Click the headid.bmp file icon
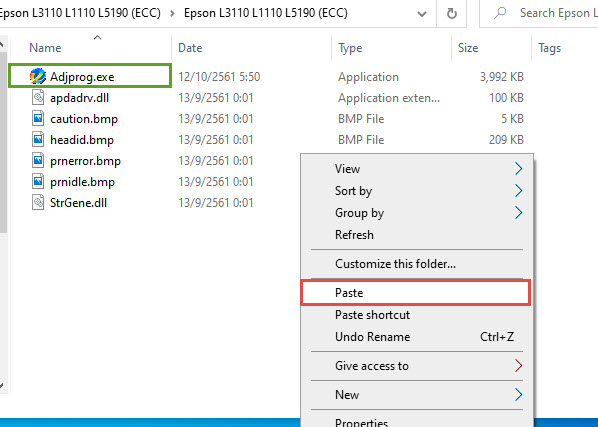Screen dimensions: 598x427 click(x=38, y=140)
